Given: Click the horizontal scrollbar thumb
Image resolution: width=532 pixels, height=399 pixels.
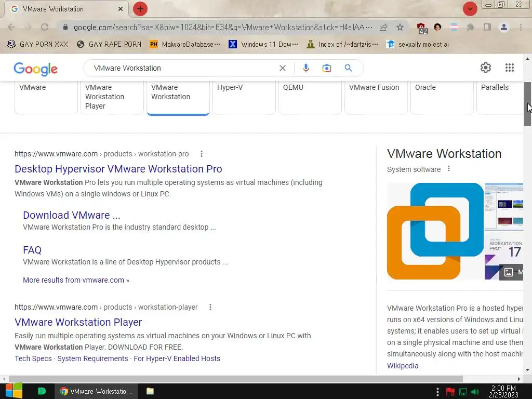Looking at the screenshot, I should 236,379.
